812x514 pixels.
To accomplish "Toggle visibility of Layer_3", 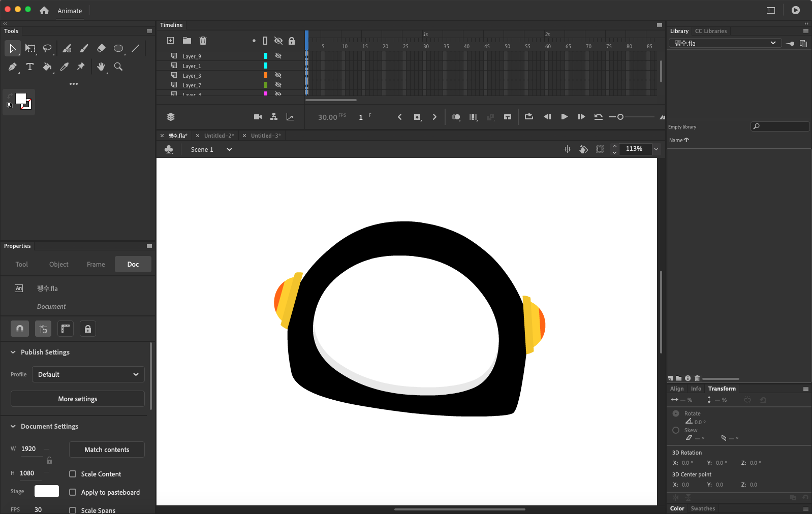I will coord(278,75).
